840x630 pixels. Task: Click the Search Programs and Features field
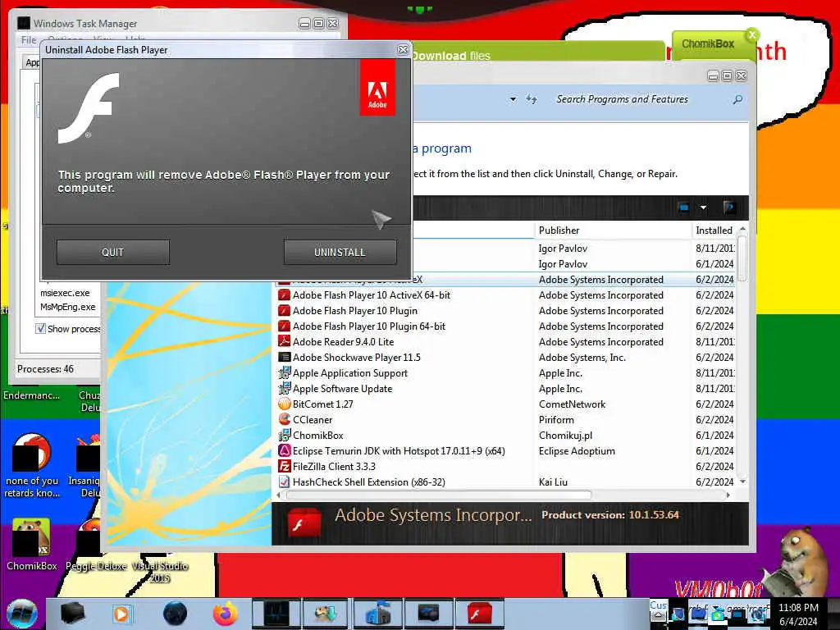(641, 99)
